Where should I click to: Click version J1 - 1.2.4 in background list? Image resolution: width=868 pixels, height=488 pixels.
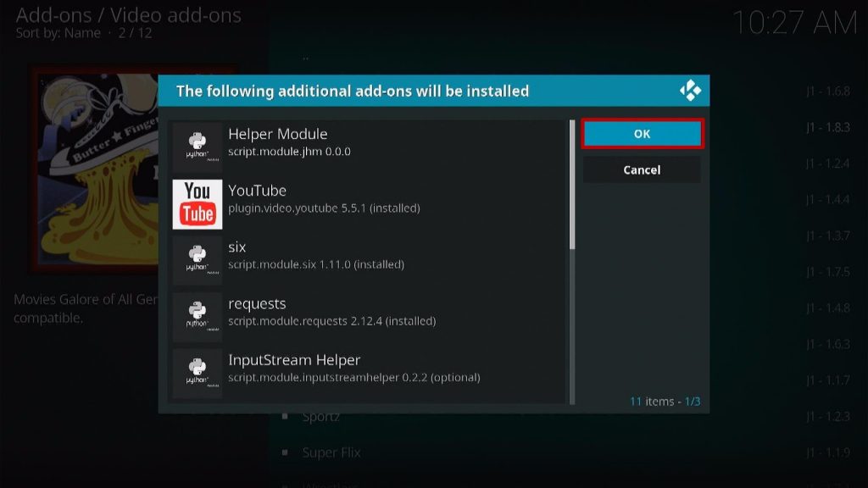point(827,164)
